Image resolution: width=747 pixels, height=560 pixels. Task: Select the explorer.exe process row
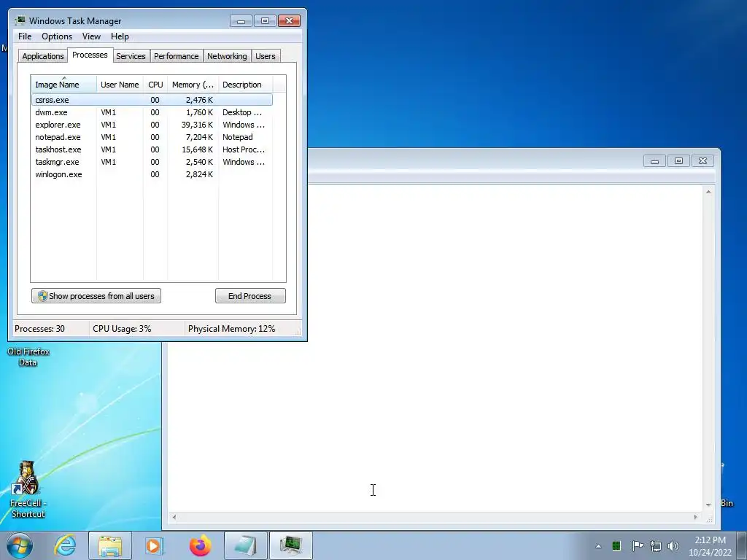(x=152, y=125)
